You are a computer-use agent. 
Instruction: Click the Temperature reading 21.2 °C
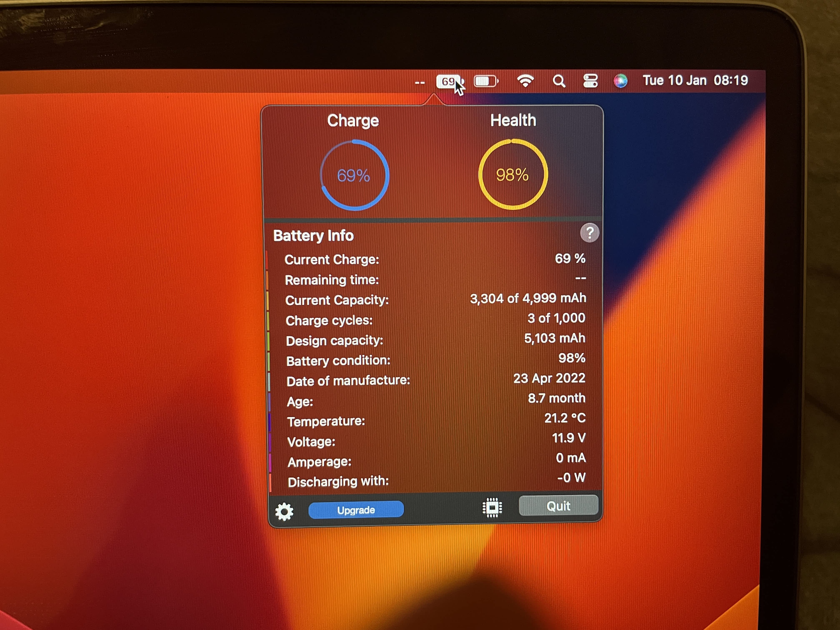coord(565,418)
